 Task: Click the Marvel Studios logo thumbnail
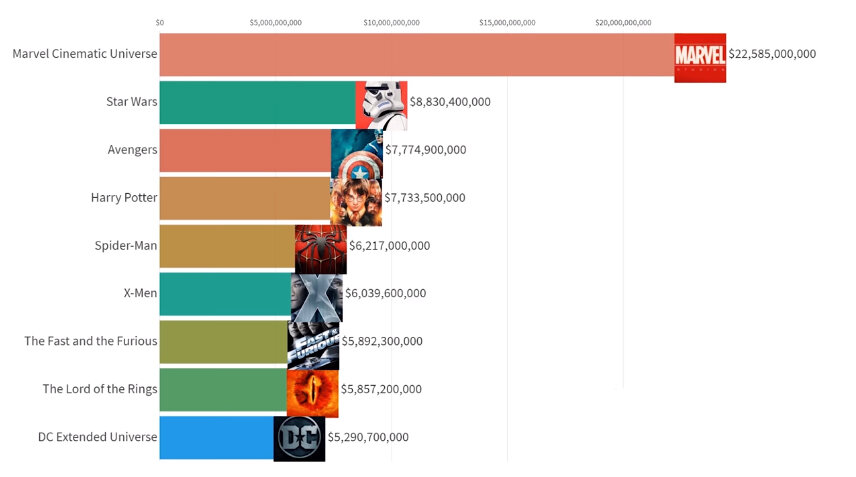[x=700, y=58]
